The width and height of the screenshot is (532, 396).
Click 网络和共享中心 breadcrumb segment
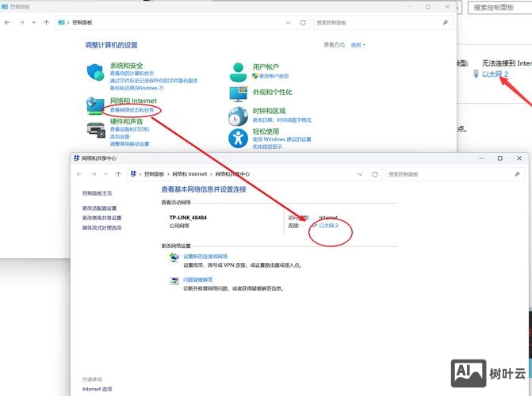[x=232, y=174]
